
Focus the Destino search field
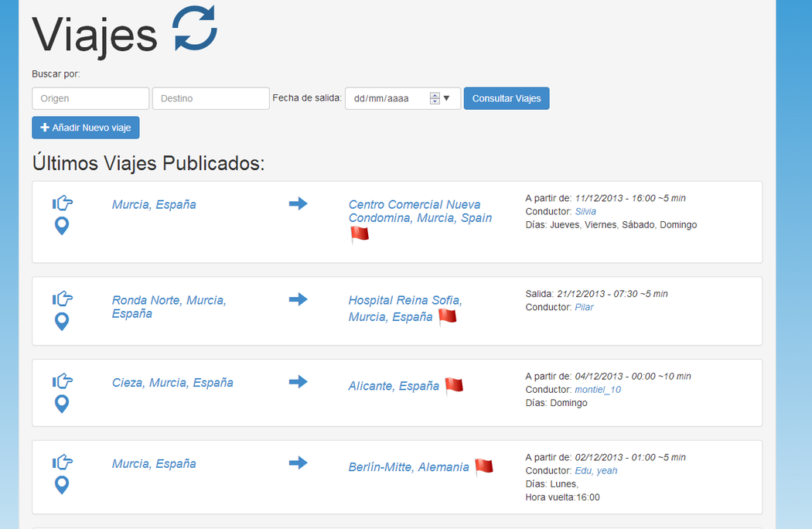pos(210,98)
